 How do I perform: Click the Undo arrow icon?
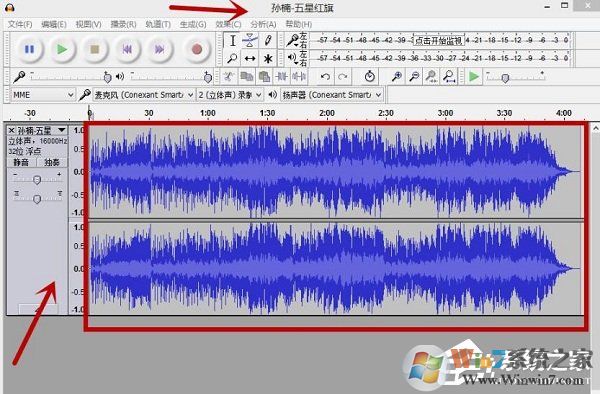(325, 77)
